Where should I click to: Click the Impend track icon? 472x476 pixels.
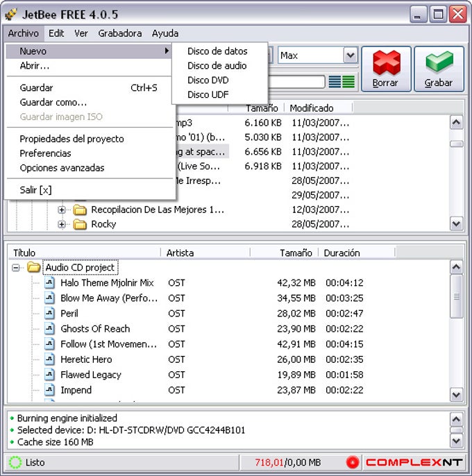point(49,390)
